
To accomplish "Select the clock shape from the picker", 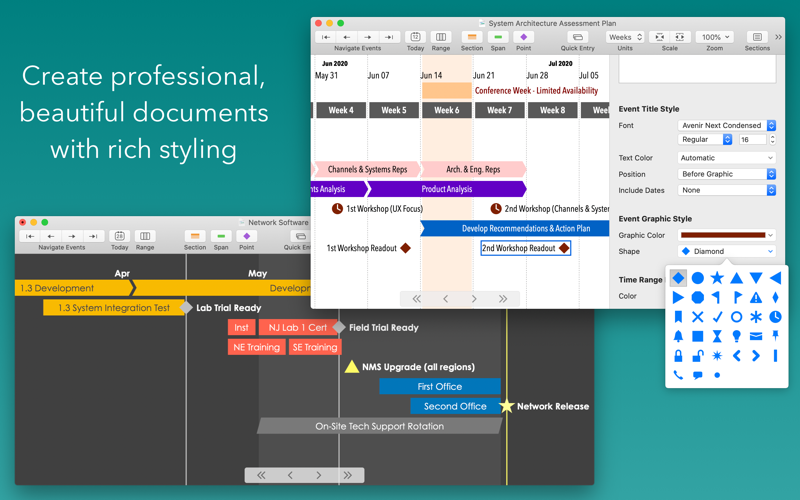I will [x=775, y=317].
